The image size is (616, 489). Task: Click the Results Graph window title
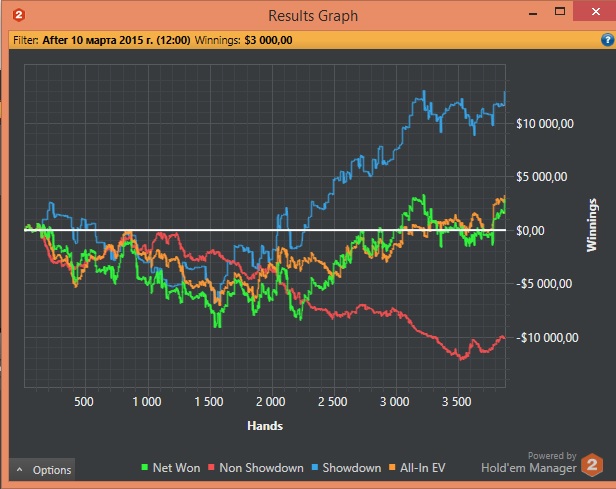(x=313, y=15)
